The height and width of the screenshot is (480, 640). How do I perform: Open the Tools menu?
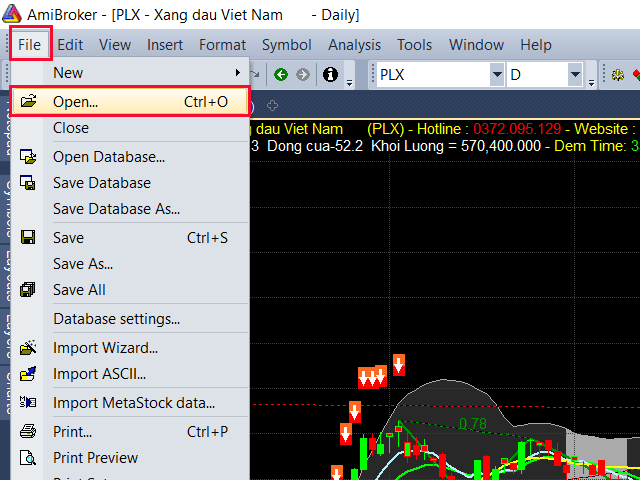[x=414, y=44]
